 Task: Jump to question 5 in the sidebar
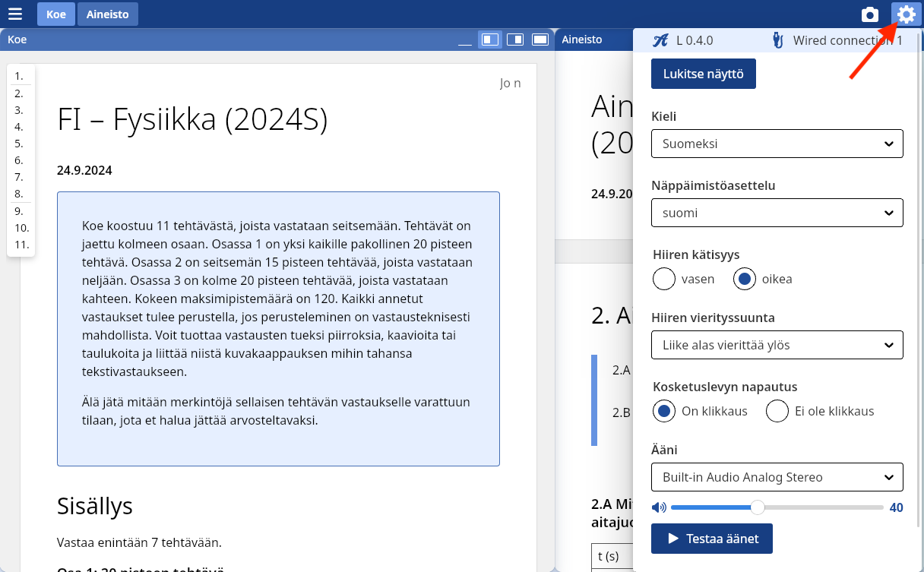19,144
